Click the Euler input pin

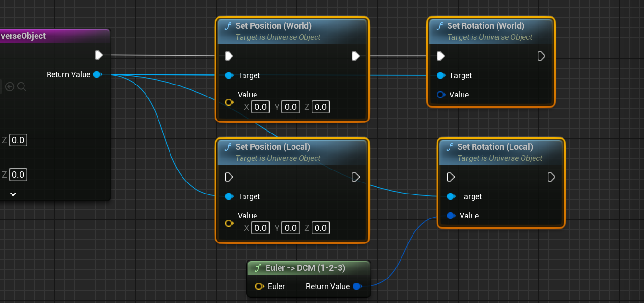click(x=259, y=286)
